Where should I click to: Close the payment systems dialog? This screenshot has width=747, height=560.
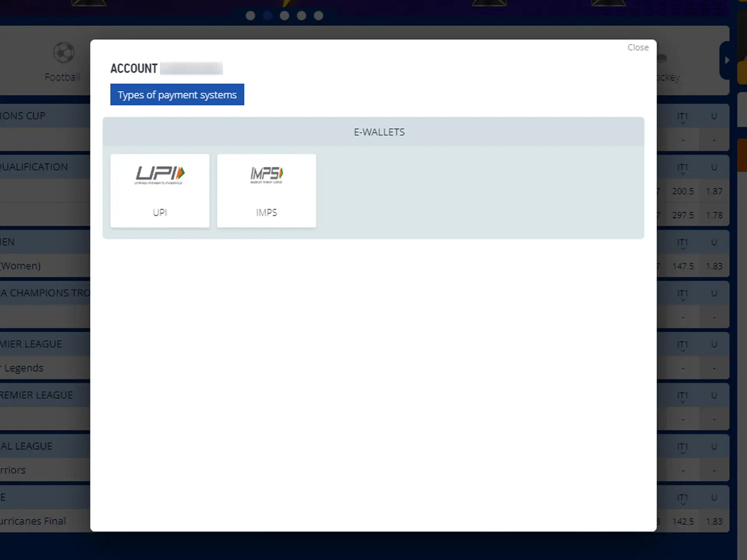click(638, 47)
